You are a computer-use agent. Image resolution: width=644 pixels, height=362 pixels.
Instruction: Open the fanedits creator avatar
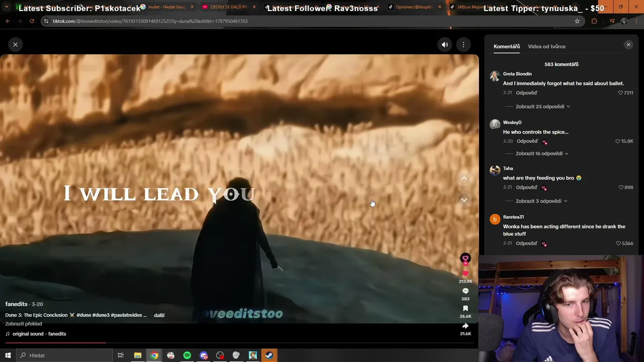tap(465, 258)
